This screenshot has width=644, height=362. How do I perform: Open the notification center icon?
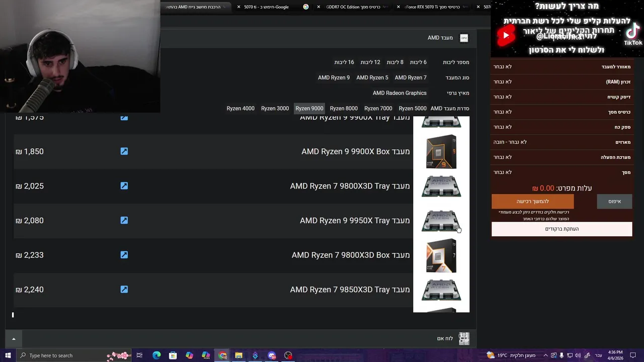[633, 355]
